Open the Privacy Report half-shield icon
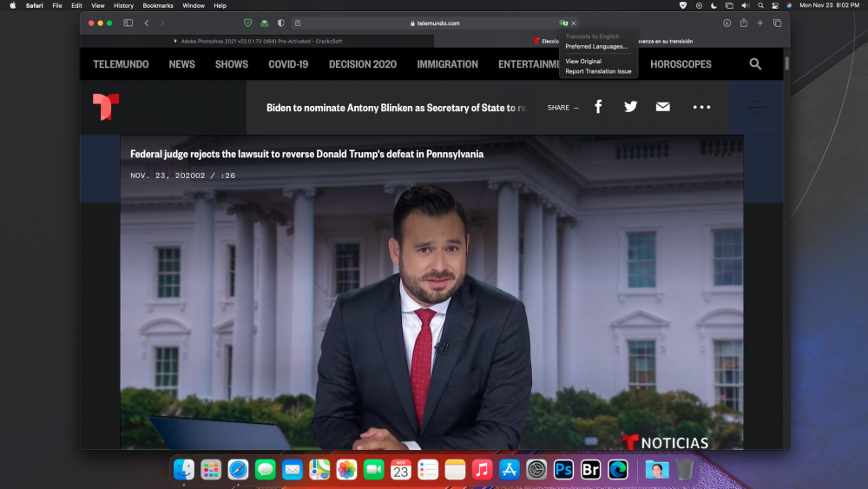Image resolution: width=868 pixels, height=489 pixels. click(x=281, y=23)
